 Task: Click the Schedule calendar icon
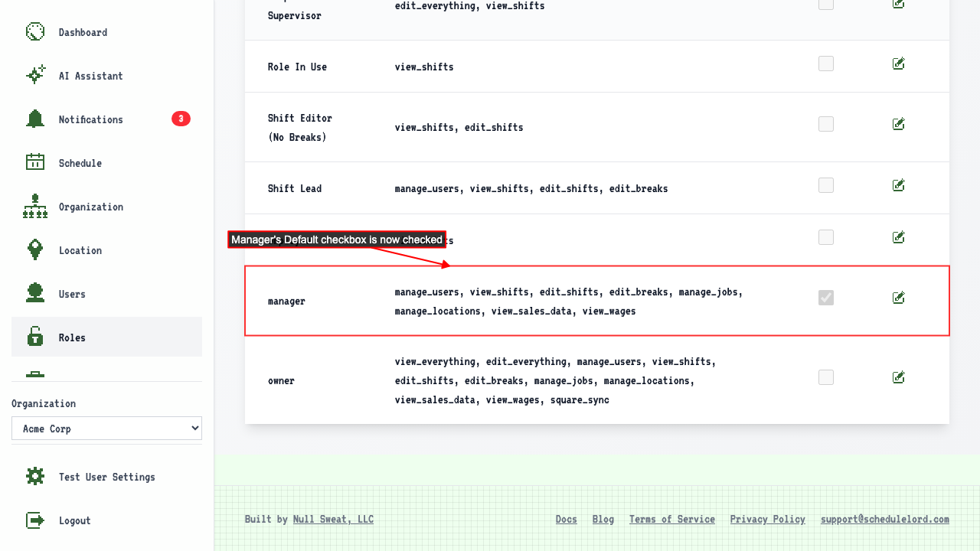[35, 163]
